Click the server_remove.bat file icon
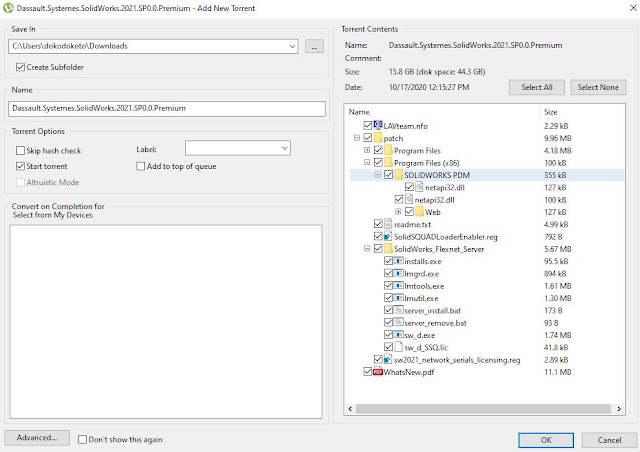Viewport: 640px width, 452px height. pyautogui.click(x=399, y=322)
